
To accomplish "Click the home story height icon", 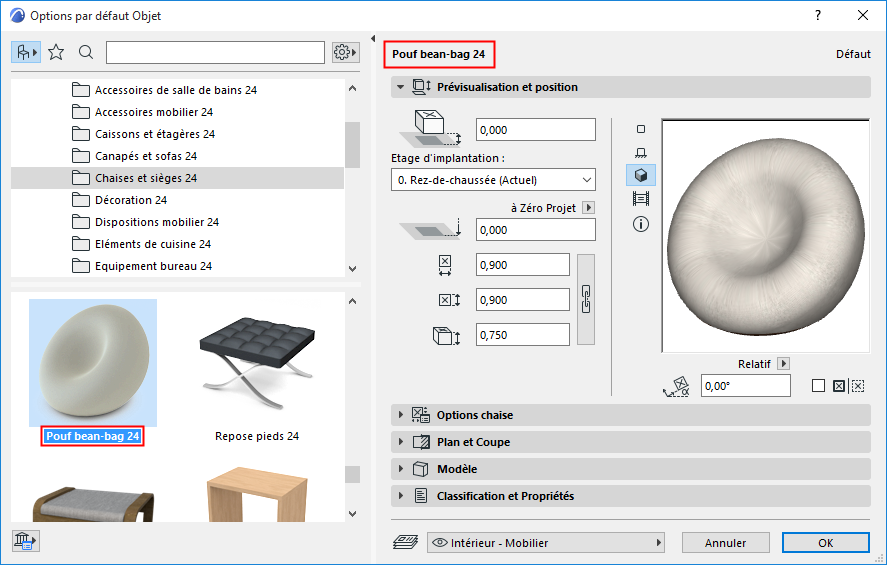I will [430, 128].
